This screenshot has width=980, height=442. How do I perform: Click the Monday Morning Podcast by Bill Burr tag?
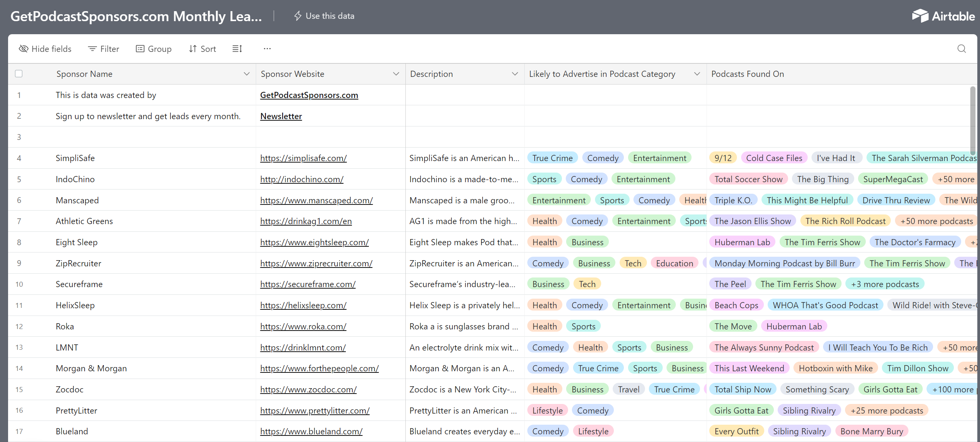[785, 263]
